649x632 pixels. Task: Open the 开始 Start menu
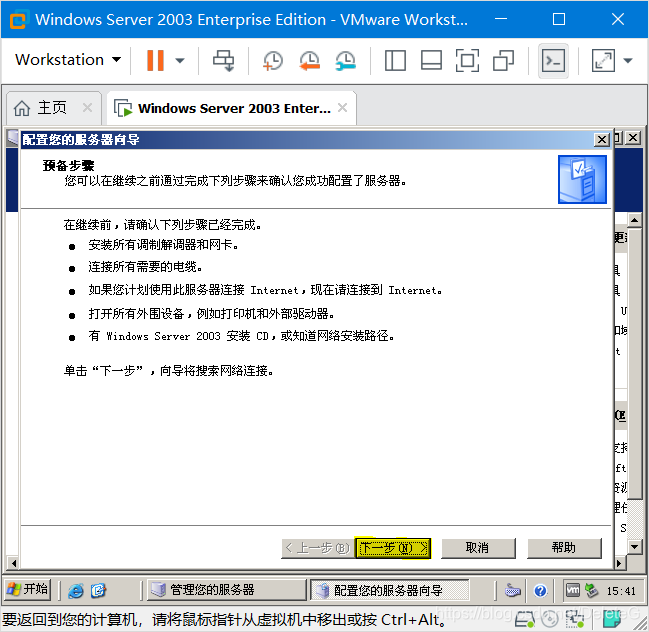point(27,589)
